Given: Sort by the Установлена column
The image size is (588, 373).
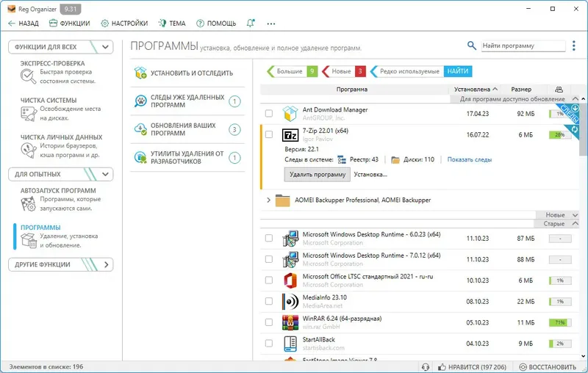Looking at the screenshot, I should pos(476,90).
